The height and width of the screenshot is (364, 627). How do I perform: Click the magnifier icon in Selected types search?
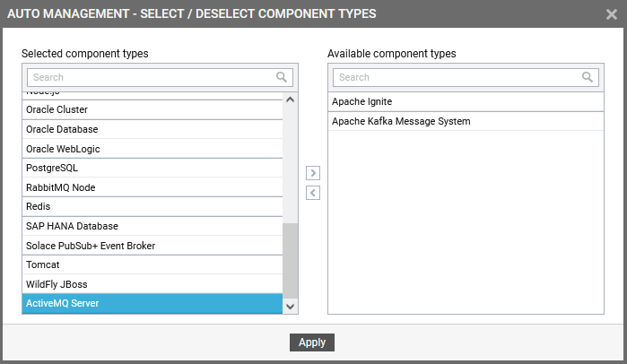coord(282,77)
